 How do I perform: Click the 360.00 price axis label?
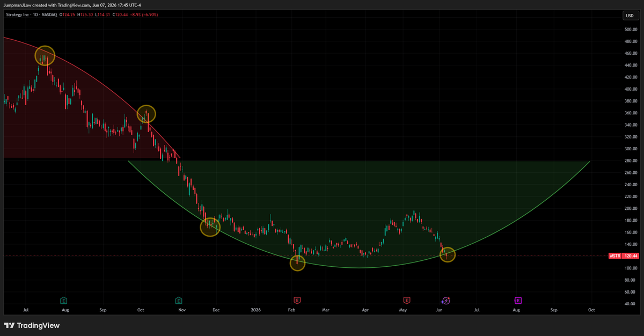[x=631, y=113]
